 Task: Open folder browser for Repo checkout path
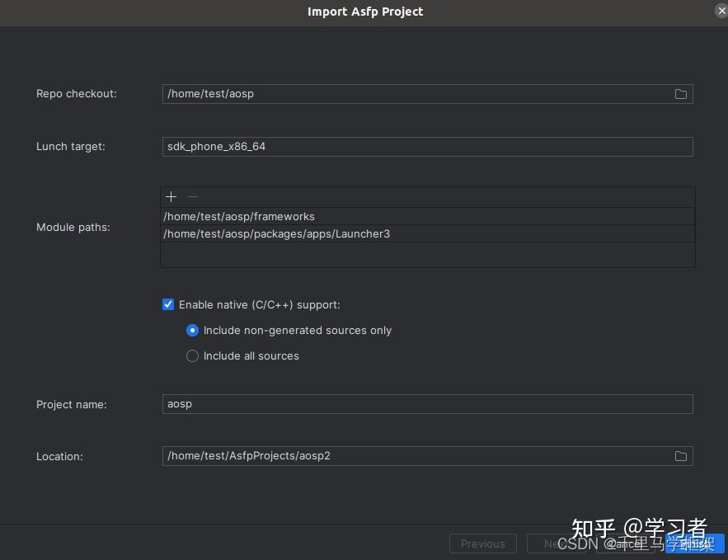pyautogui.click(x=680, y=94)
